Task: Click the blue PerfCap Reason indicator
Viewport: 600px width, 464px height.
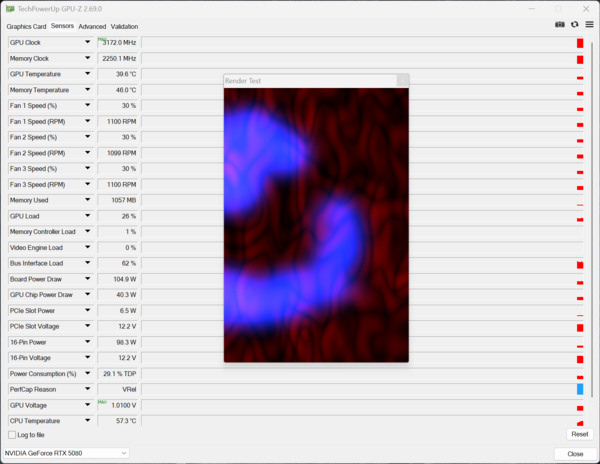Action: [x=580, y=389]
